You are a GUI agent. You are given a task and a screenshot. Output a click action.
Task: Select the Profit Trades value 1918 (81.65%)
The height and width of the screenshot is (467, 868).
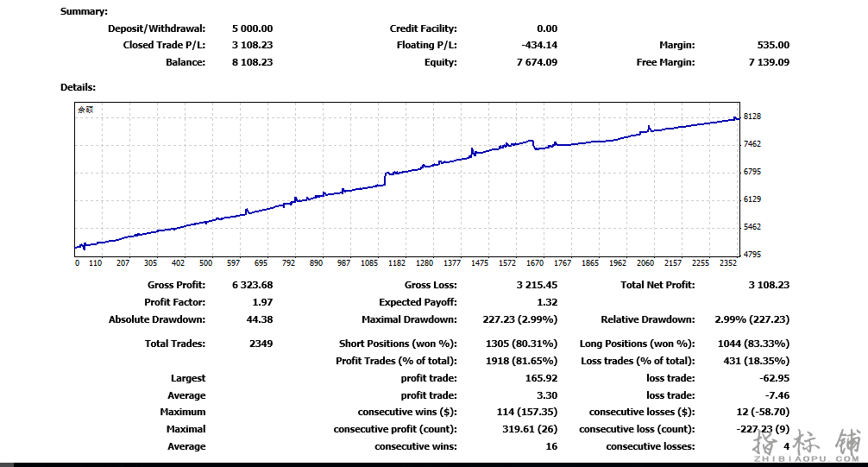point(521,361)
